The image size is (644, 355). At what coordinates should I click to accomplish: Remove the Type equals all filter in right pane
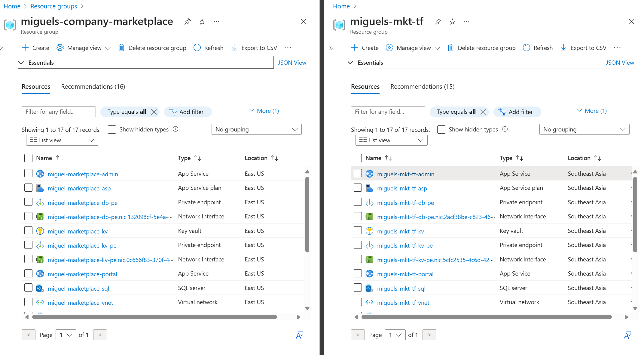[x=483, y=112]
